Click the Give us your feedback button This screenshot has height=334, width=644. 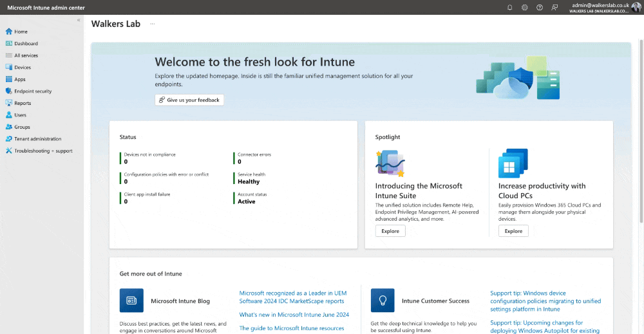[x=189, y=100]
